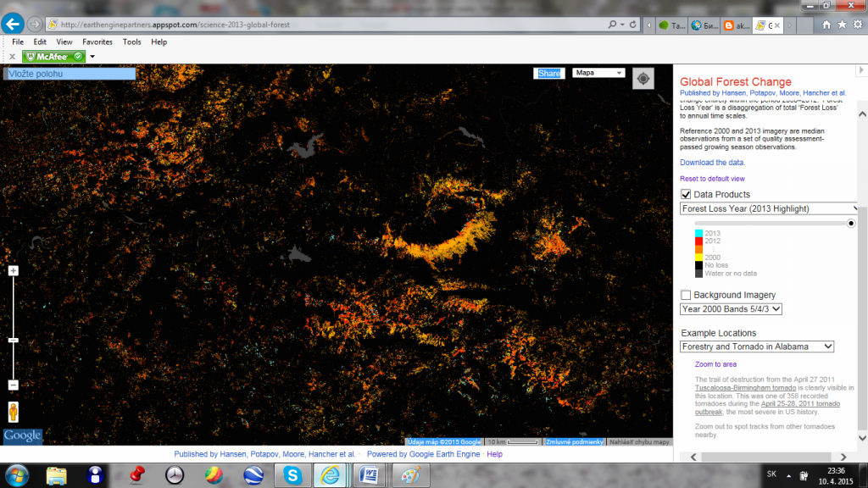Open the Year 2000 Bands 5/4/3 dropdown
868x488 pixels.
(x=731, y=308)
